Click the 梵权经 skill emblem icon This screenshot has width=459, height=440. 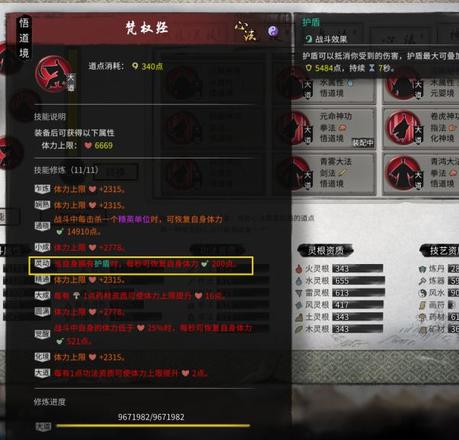tap(55, 74)
